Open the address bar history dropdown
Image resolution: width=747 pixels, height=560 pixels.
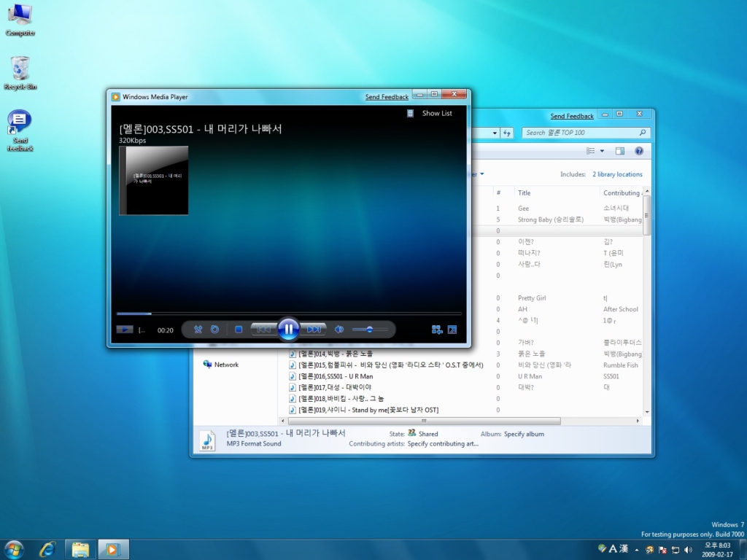point(495,133)
